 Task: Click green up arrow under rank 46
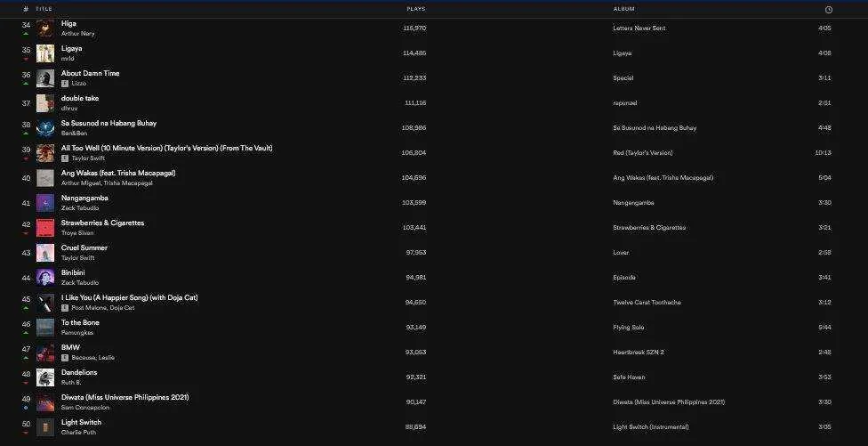coord(26,333)
